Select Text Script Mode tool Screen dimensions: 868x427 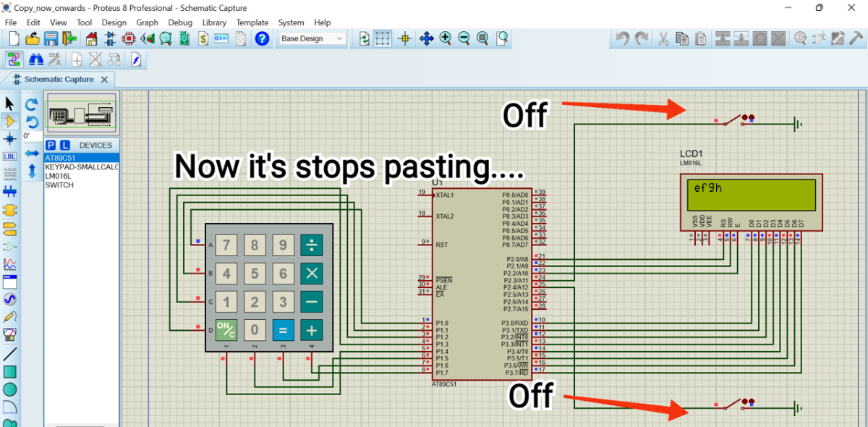(9, 174)
